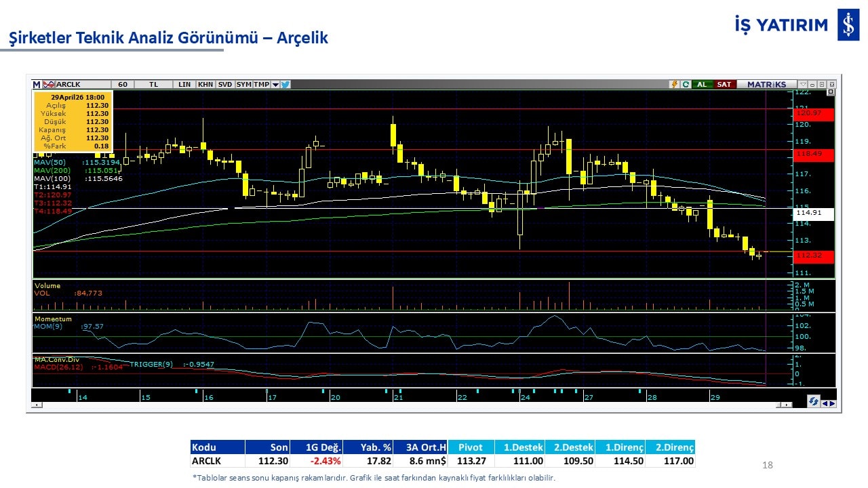Click the blue right arrow navigation icon
The image size is (868, 488).
click(832, 403)
